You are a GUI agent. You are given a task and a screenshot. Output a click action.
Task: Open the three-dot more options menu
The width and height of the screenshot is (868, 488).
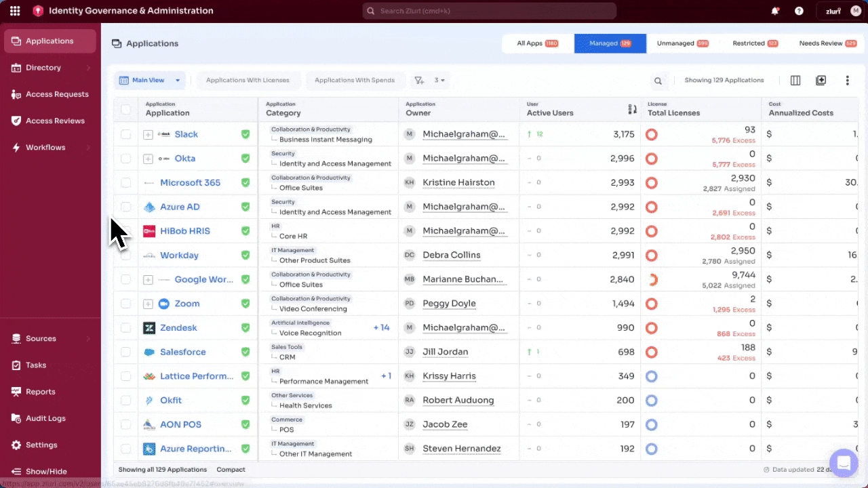click(847, 80)
